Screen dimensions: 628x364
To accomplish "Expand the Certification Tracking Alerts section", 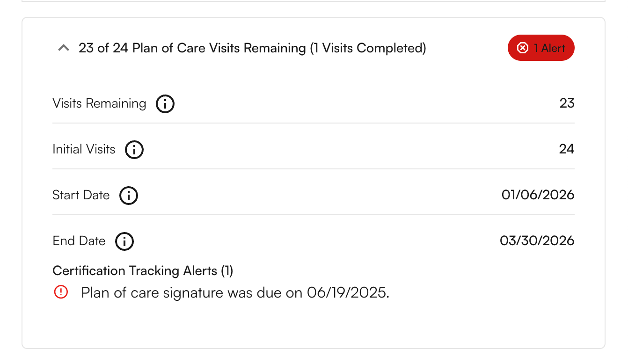I will [143, 271].
